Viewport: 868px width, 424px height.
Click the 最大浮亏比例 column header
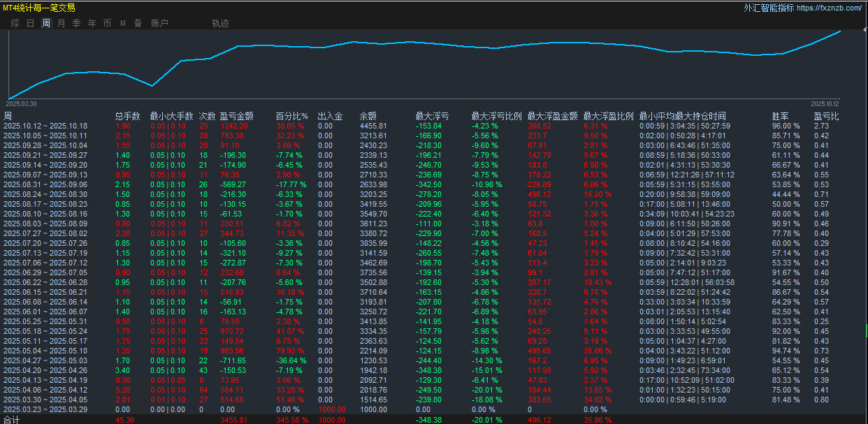pos(496,116)
